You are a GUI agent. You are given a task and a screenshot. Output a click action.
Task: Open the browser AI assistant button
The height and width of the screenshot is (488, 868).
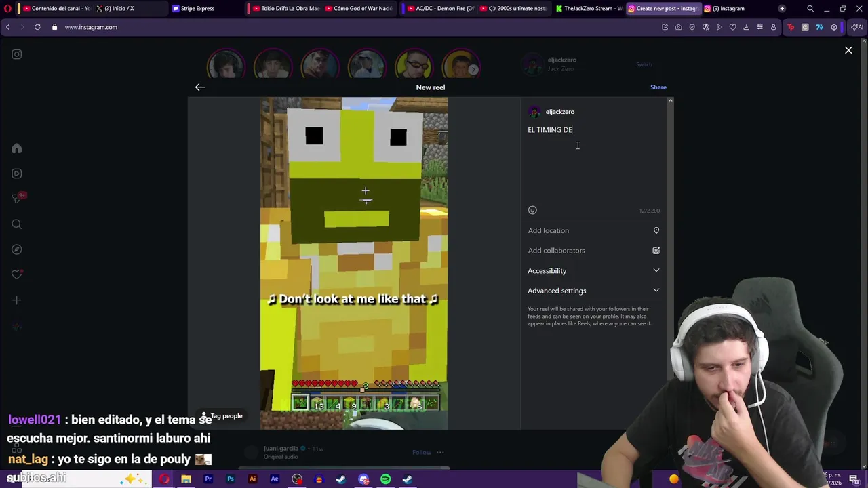pos(858,27)
